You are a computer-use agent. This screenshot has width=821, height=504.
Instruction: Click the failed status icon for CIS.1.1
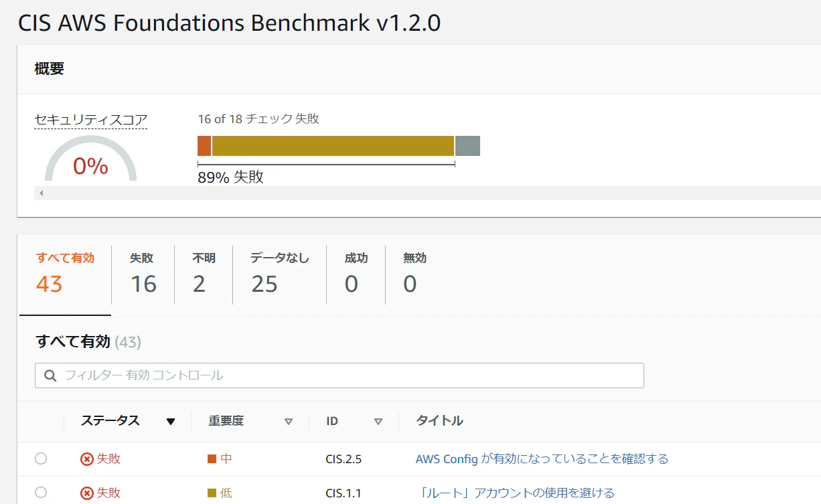tap(87, 493)
